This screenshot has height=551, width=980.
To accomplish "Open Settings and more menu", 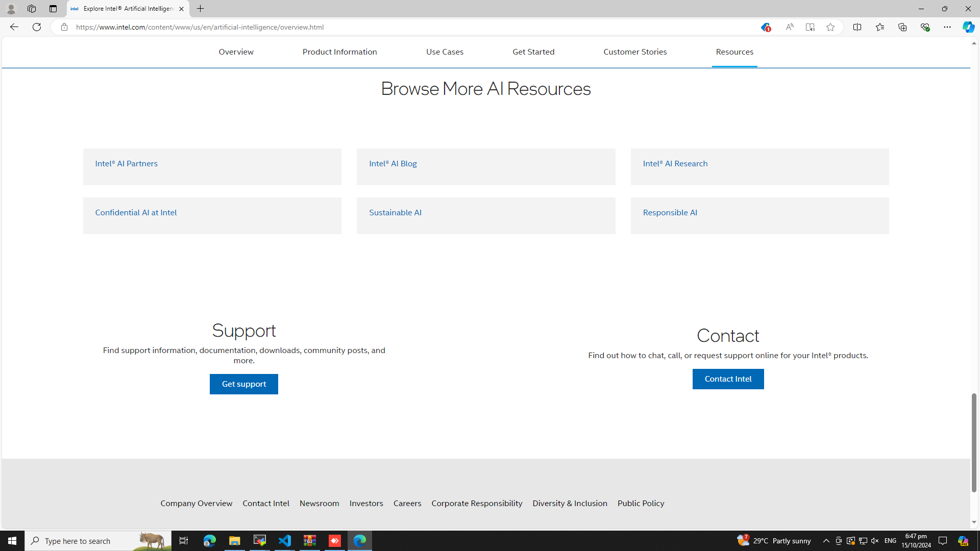I will point(947,27).
